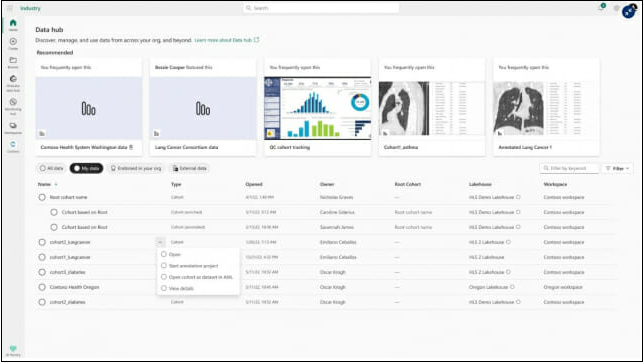Sort by the Lakehouse column header
Image resolution: width=644 pixels, height=363 pixels.
tap(480, 184)
